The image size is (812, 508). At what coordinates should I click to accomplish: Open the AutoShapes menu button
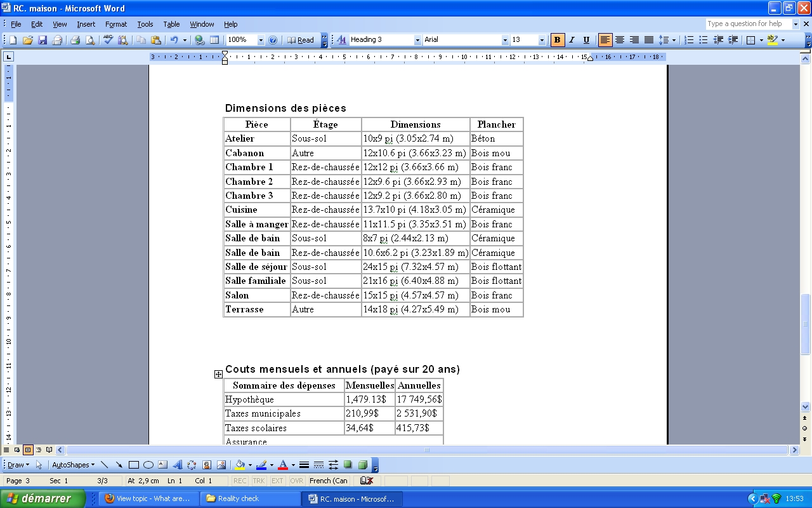pos(73,465)
